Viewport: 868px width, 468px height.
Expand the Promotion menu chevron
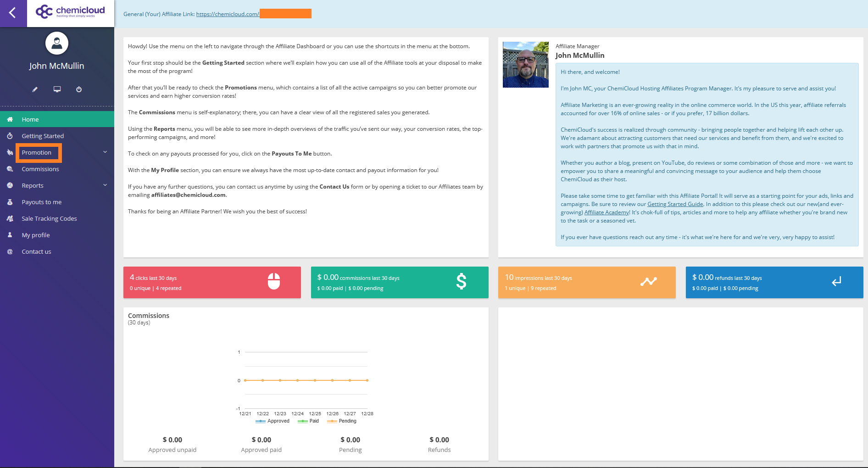[x=105, y=152]
